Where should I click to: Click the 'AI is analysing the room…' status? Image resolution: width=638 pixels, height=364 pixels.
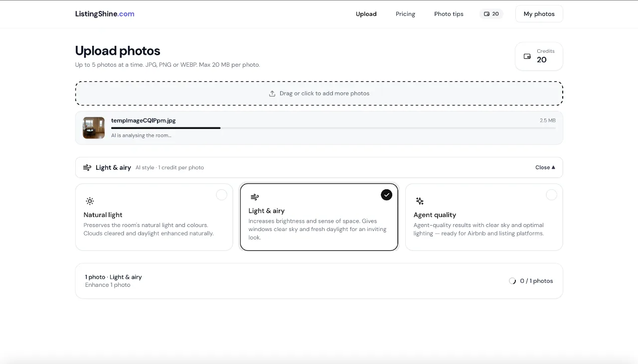point(141,135)
